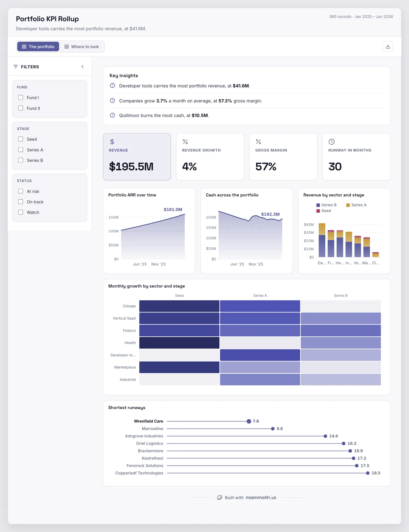Click the download export icon
This screenshot has height=532, width=409.
(x=388, y=46)
